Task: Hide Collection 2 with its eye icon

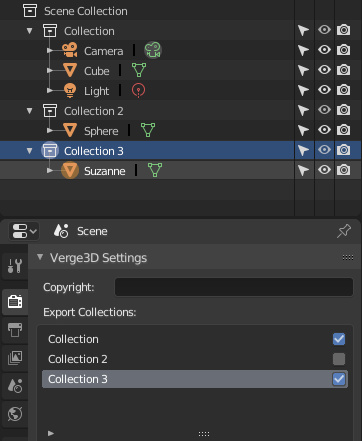Action: click(x=324, y=110)
